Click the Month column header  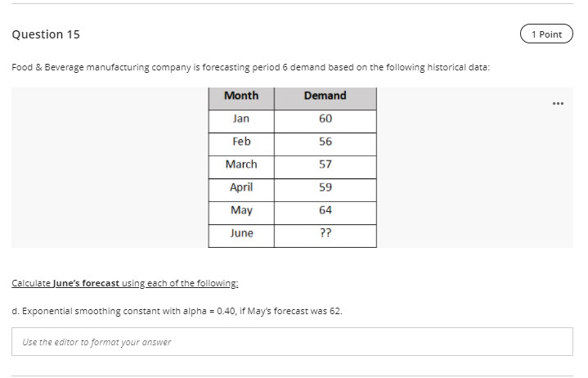(241, 99)
